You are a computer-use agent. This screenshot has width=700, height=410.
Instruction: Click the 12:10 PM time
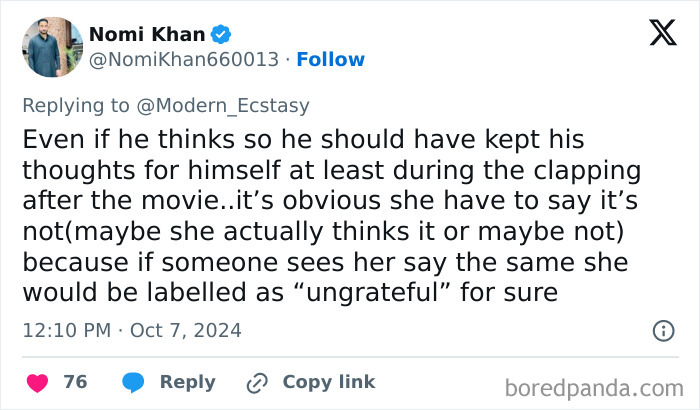64,330
